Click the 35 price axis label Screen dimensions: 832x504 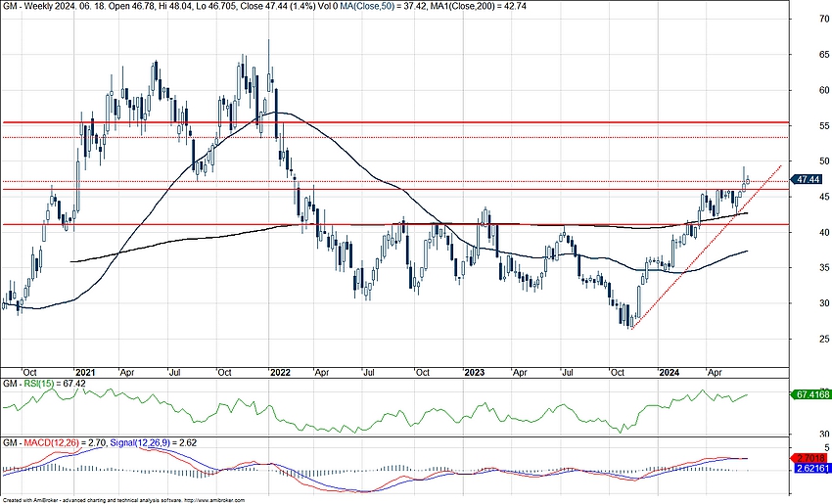(x=824, y=268)
